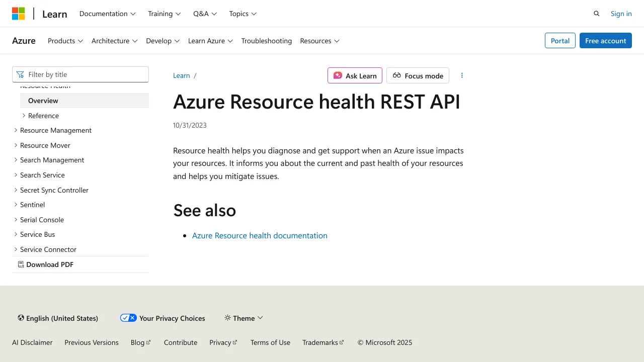Click the Learn breadcrumb link
The width and height of the screenshot is (644, 362).
point(182,75)
